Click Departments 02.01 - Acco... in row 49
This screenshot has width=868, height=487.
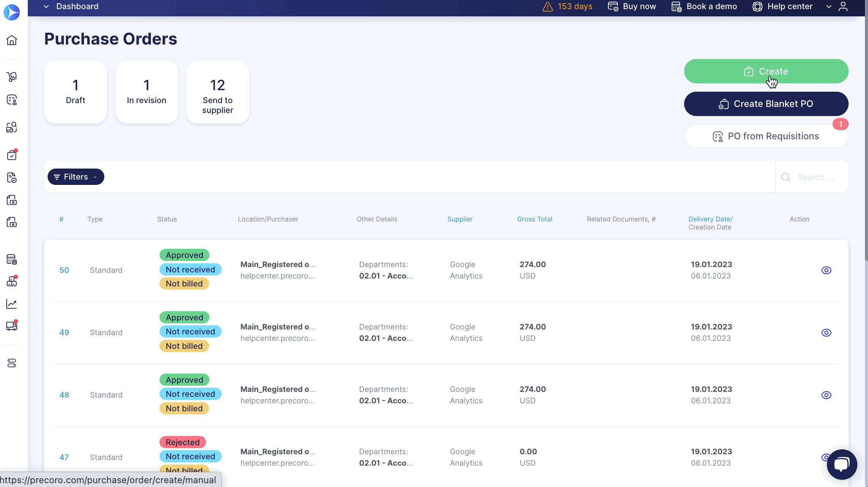pyautogui.click(x=386, y=333)
